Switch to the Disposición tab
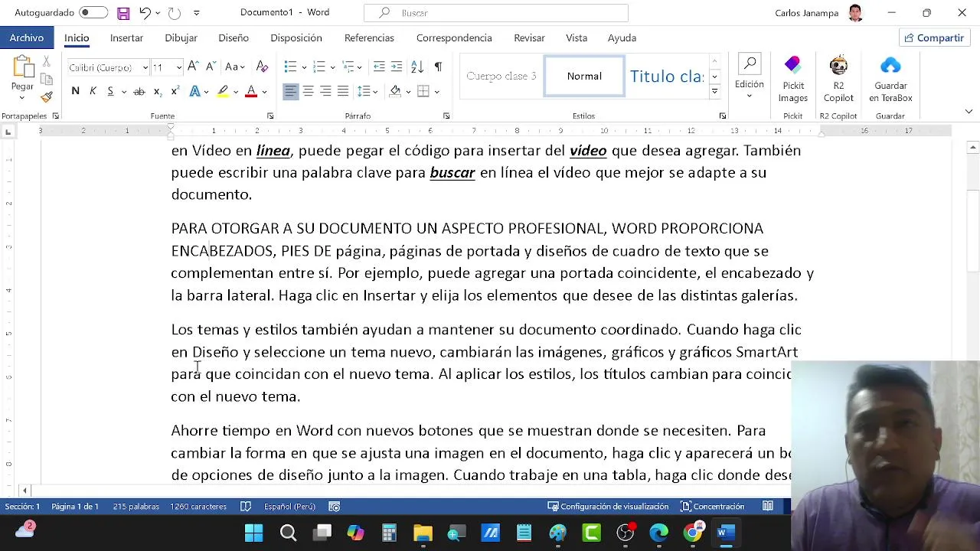 click(296, 37)
